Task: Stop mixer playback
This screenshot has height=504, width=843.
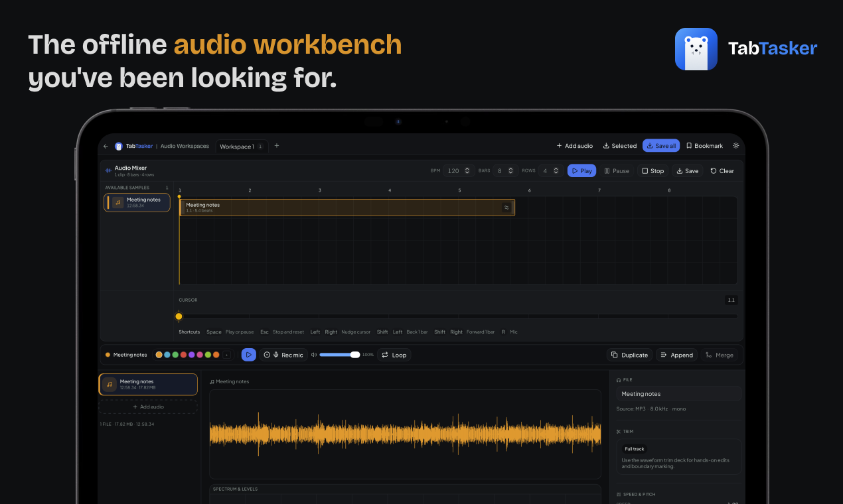Action: [x=653, y=170]
